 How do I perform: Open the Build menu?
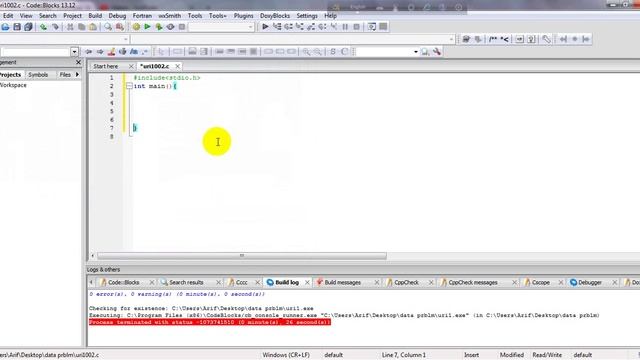95,16
